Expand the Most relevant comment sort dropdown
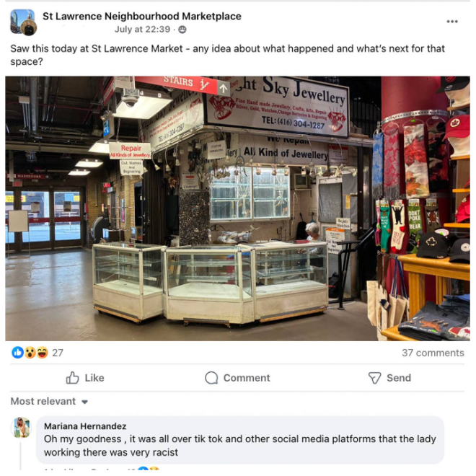The image size is (476, 476). tap(49, 401)
